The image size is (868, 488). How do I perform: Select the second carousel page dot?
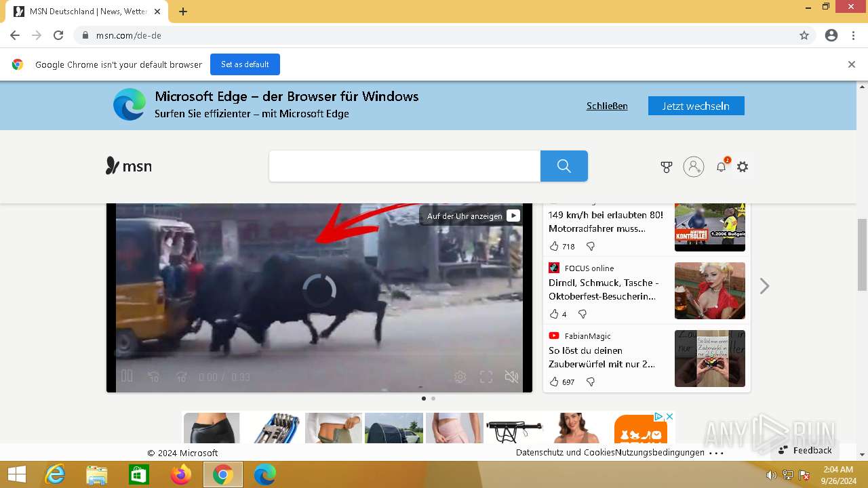433,399
